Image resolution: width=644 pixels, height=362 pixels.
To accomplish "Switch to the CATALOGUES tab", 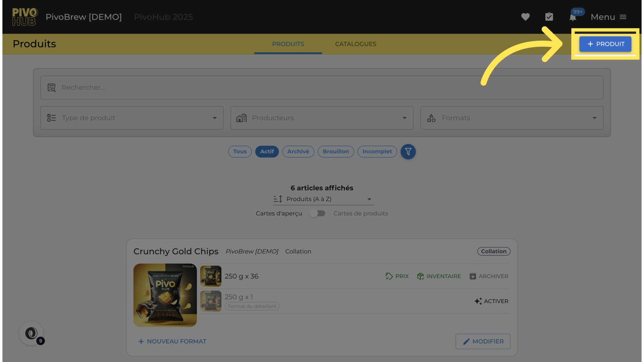I will pos(356,44).
